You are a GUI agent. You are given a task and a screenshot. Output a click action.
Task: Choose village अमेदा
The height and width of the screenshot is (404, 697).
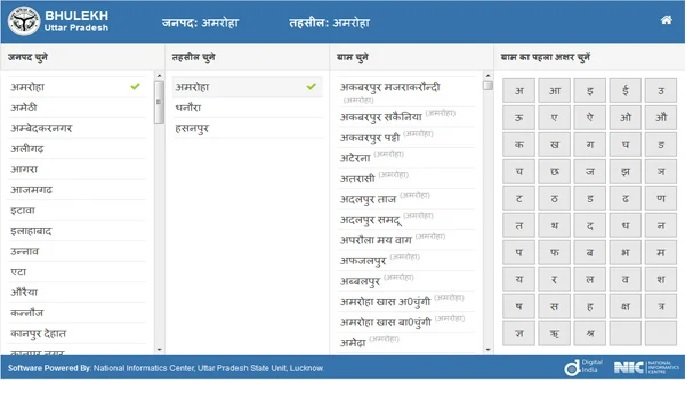[405, 342]
